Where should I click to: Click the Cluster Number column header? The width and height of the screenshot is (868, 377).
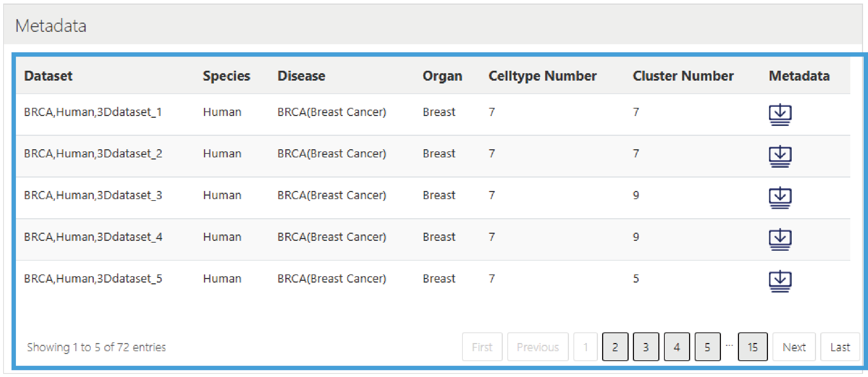click(683, 76)
